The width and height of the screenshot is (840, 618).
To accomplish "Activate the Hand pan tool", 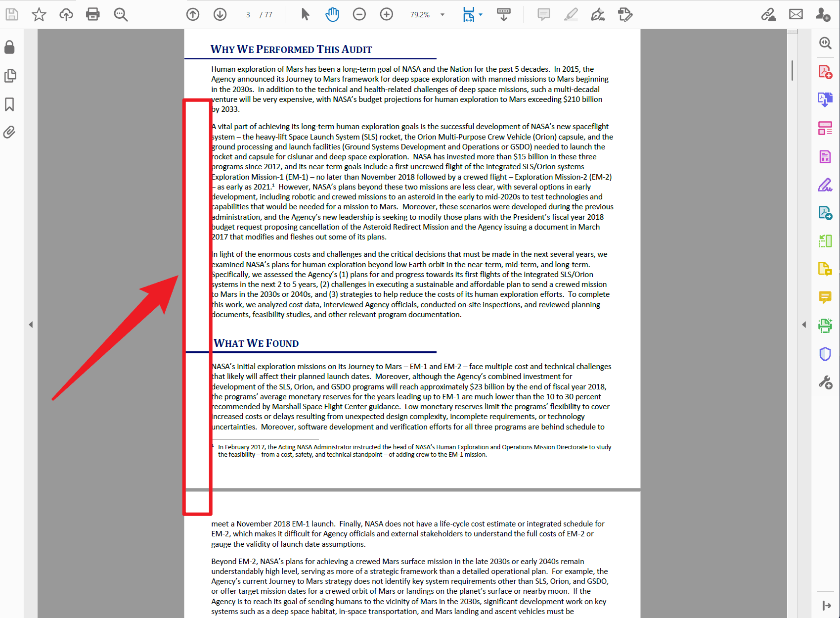I will pos(332,14).
